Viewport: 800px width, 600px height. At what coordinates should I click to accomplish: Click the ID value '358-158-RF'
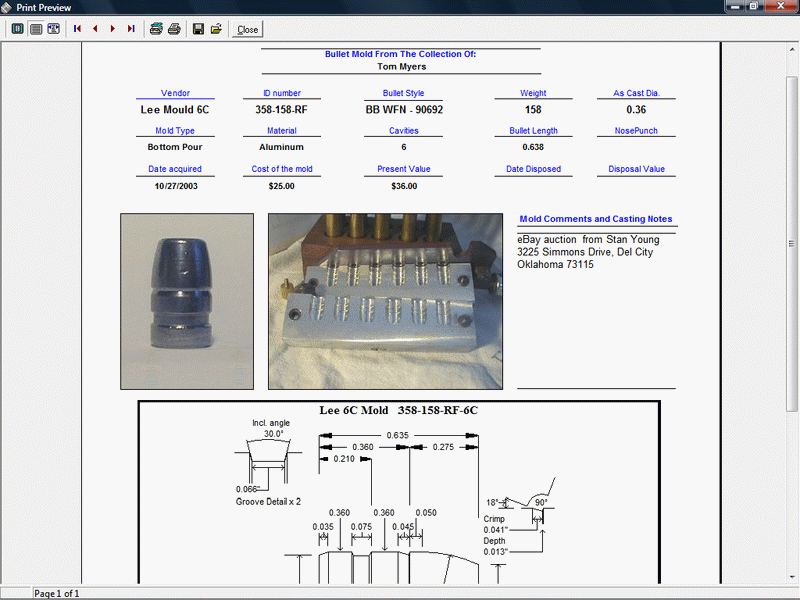282,110
